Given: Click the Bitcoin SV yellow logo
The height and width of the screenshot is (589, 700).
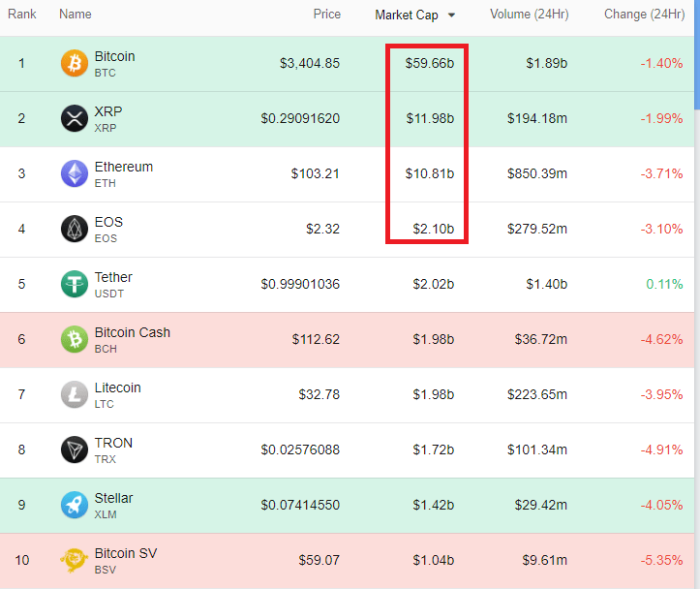Looking at the screenshot, I should click(75, 561).
